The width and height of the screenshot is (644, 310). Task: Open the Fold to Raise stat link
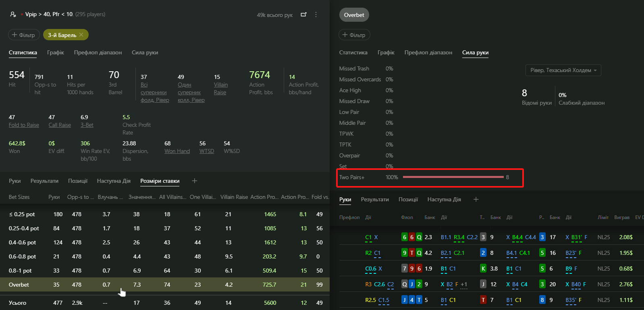coord(24,125)
